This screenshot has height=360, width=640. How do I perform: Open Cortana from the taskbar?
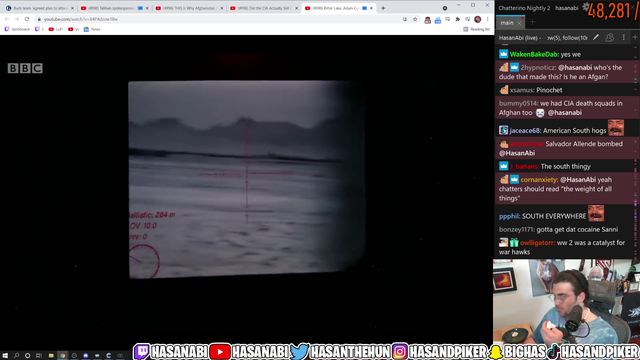[x=27, y=356]
